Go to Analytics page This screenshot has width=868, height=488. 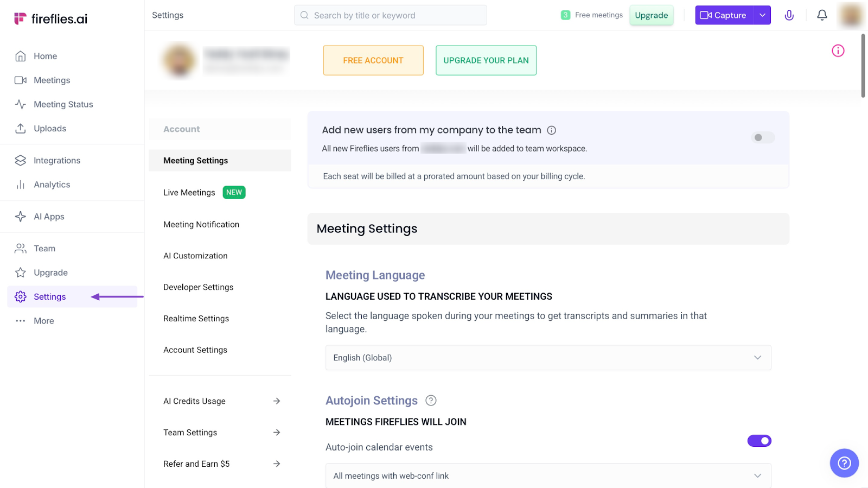click(52, 185)
